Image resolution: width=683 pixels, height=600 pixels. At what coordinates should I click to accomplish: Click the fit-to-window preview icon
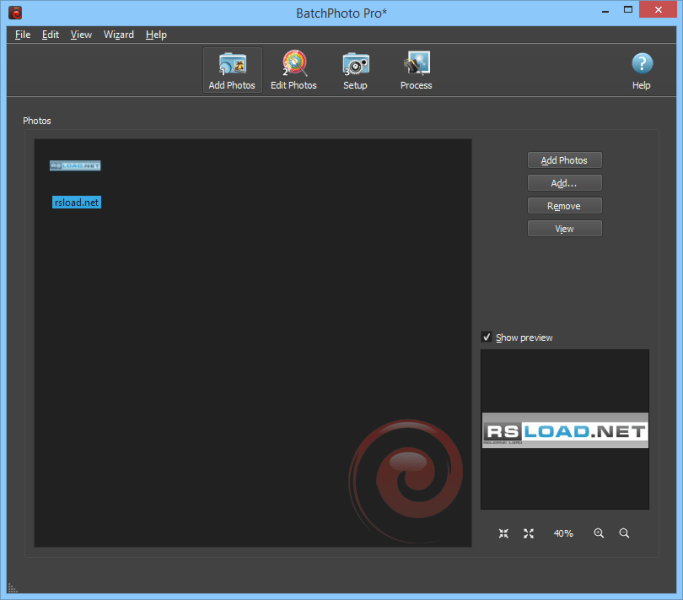click(504, 533)
